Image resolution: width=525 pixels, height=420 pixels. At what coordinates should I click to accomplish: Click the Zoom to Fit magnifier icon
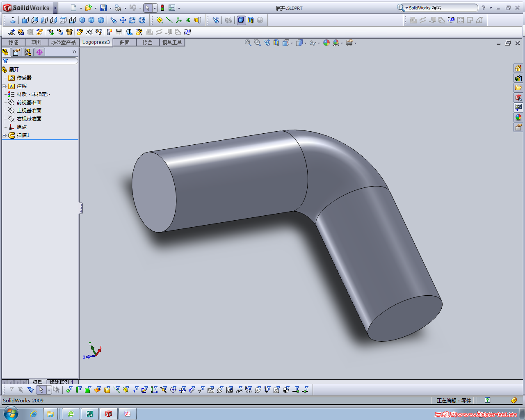click(248, 43)
